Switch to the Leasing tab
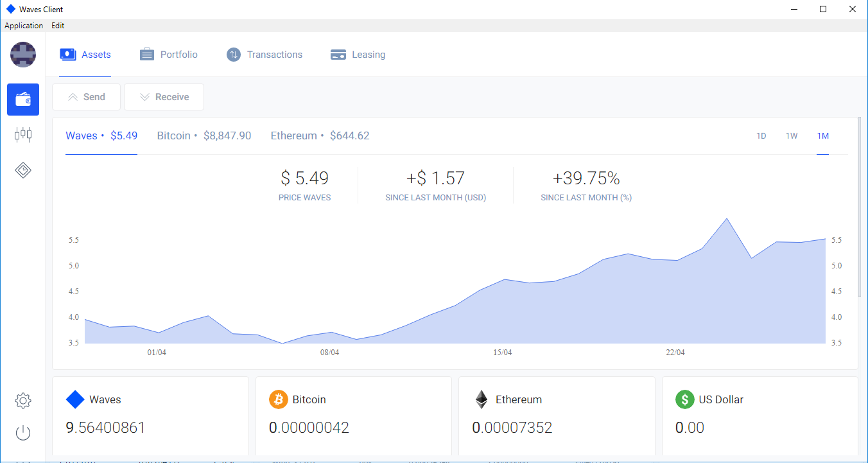 coord(358,55)
